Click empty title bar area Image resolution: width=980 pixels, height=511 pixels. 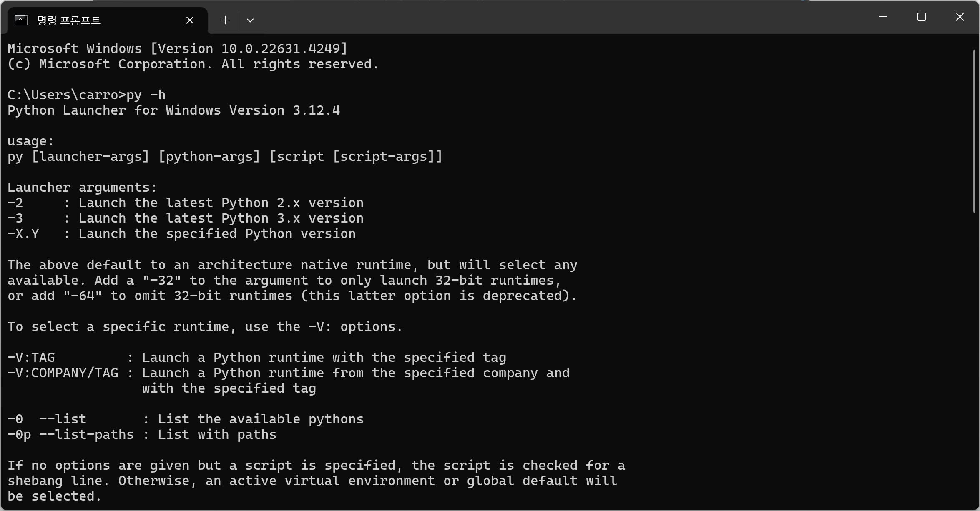pos(542,17)
